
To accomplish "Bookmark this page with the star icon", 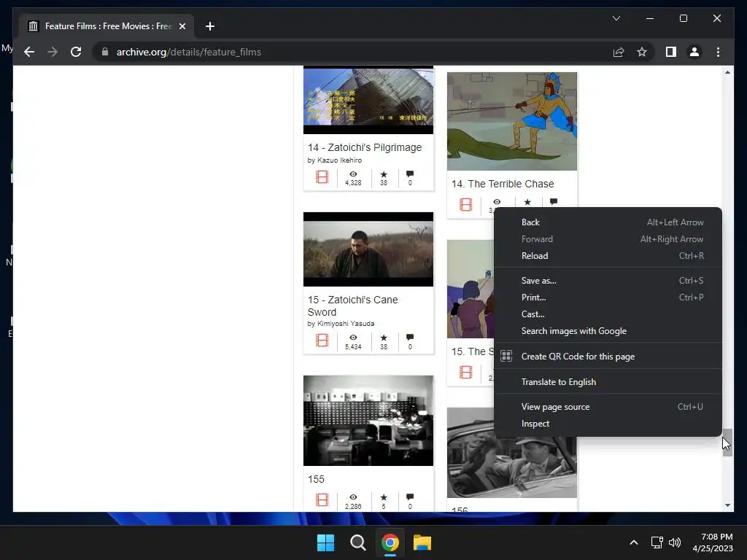I will (642, 52).
